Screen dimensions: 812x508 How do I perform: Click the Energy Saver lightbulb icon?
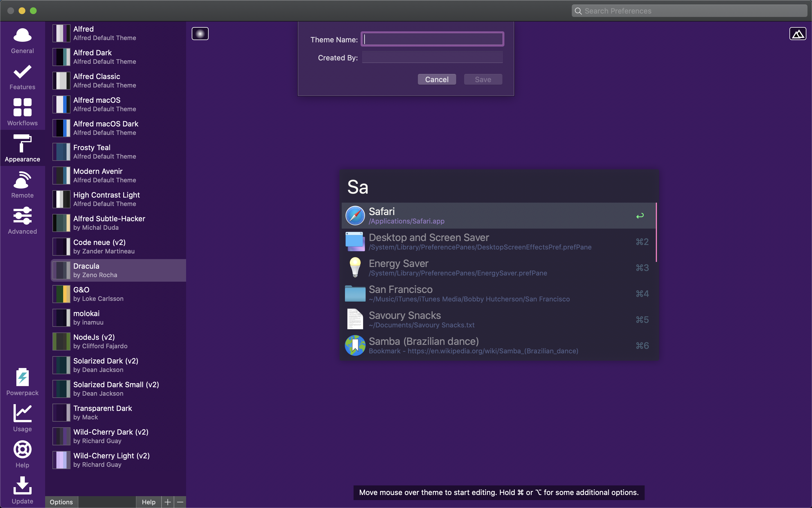pyautogui.click(x=355, y=268)
